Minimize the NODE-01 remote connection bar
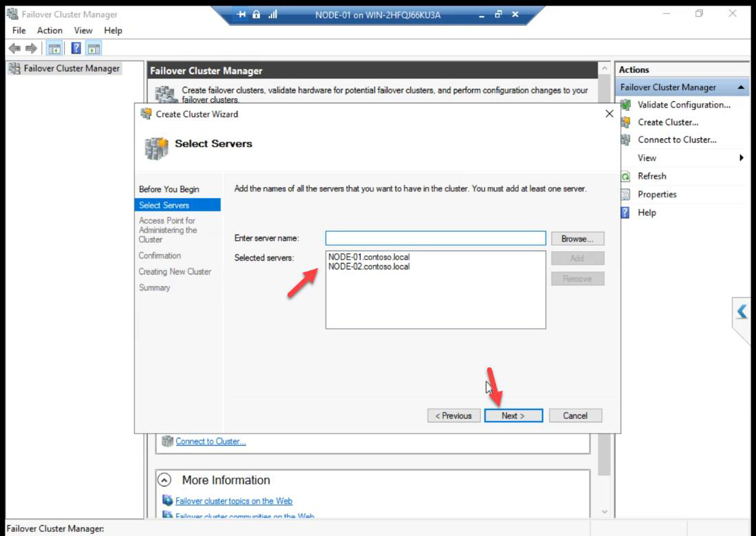 point(481,15)
